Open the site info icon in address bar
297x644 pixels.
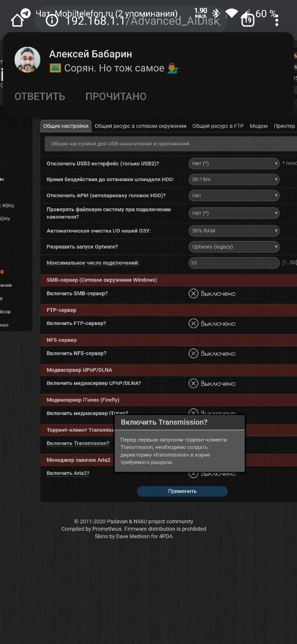51,21
